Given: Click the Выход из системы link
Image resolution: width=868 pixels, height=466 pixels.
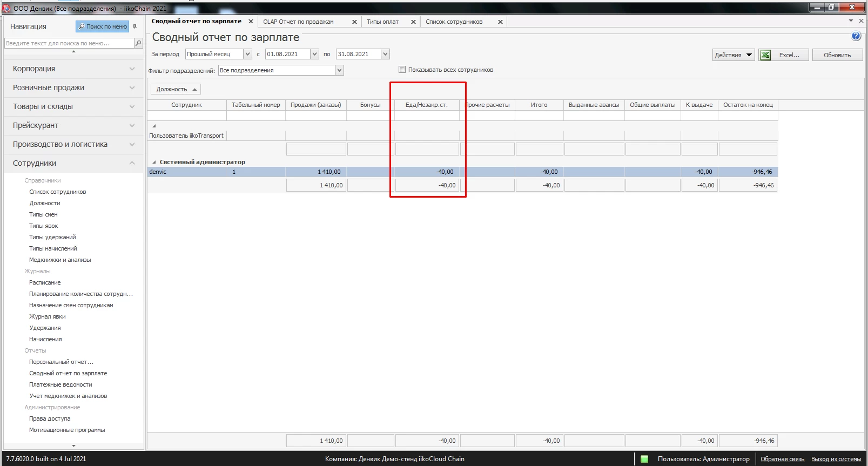Looking at the screenshot, I should [x=836, y=459].
